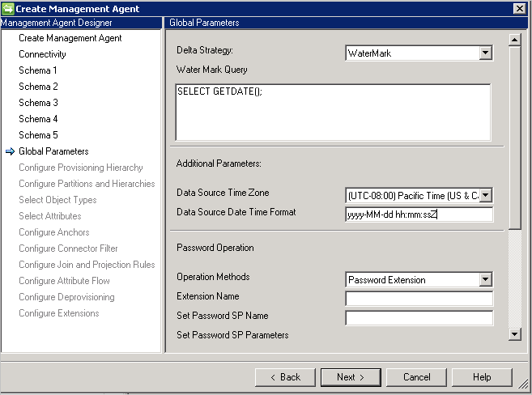Click the scroll up arrow of Global Parameters
Screen dimensions: 532x395
point(515,40)
